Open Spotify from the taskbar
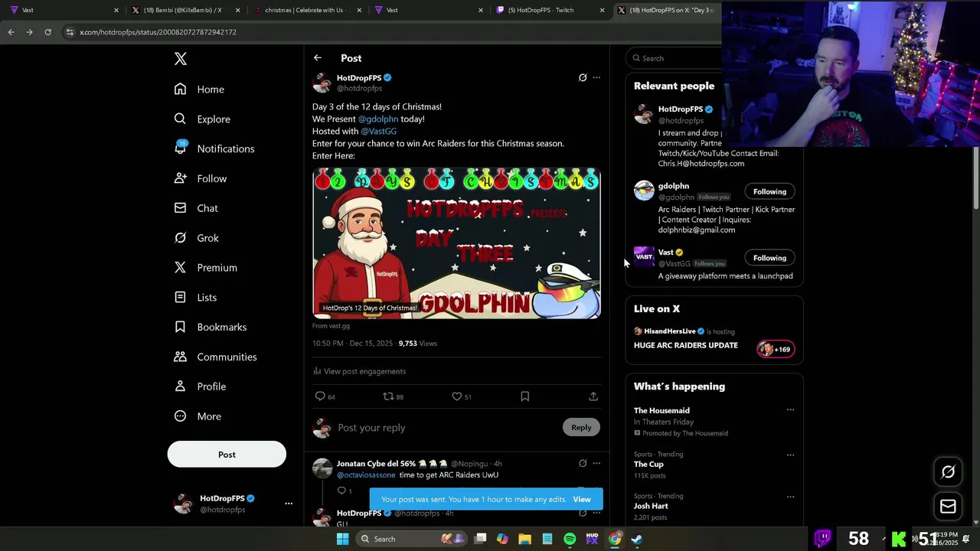Screen dimensions: 980x551 pos(570,539)
